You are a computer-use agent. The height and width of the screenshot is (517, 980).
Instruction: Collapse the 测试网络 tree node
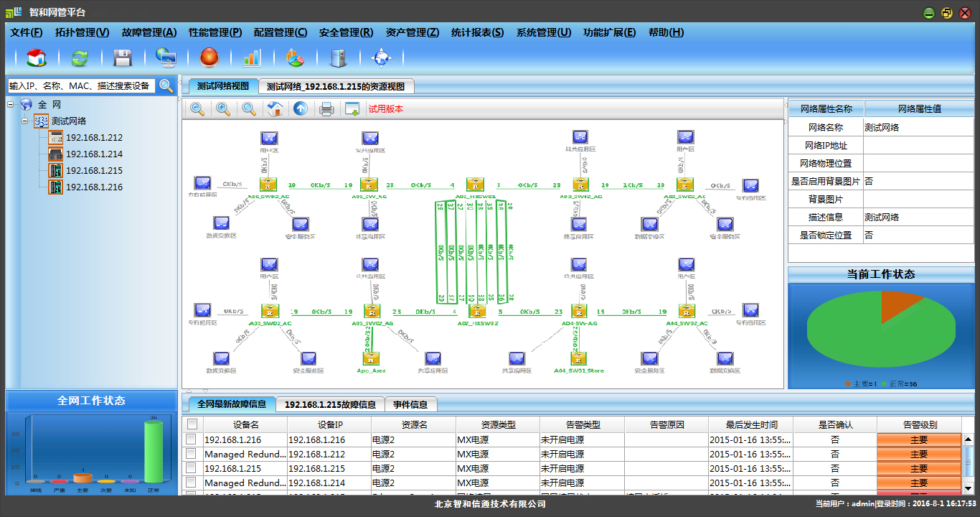25,121
